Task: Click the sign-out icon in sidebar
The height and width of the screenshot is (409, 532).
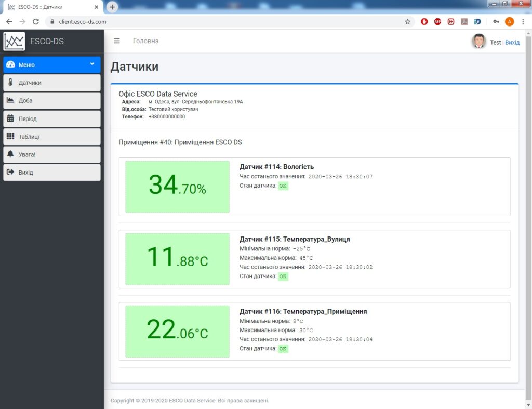Action: pos(10,172)
